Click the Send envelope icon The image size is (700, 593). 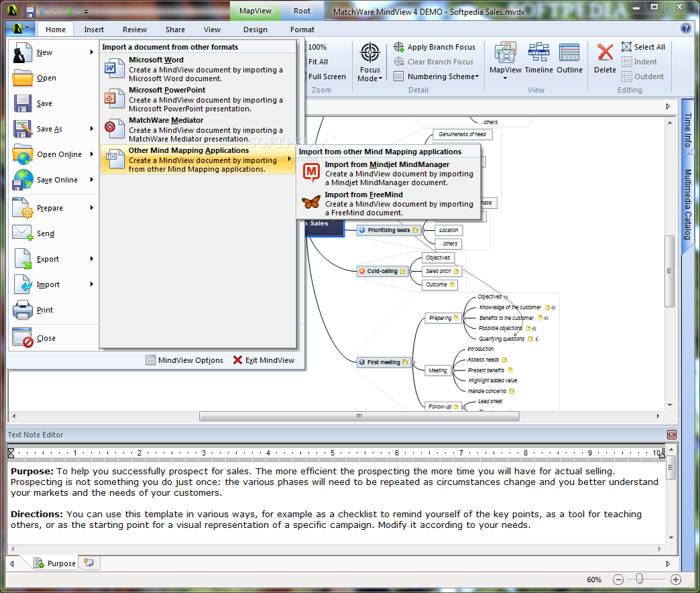pos(22,233)
